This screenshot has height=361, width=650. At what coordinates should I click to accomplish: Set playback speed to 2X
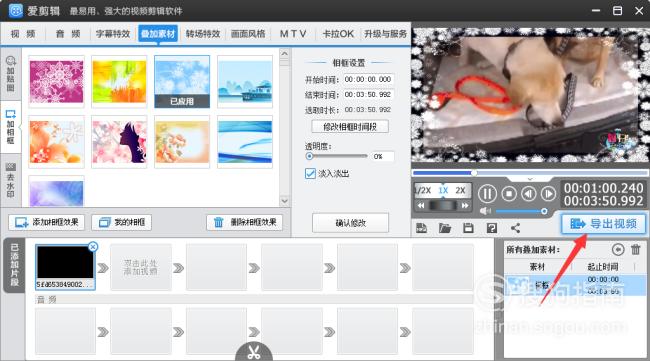pyautogui.click(x=461, y=190)
